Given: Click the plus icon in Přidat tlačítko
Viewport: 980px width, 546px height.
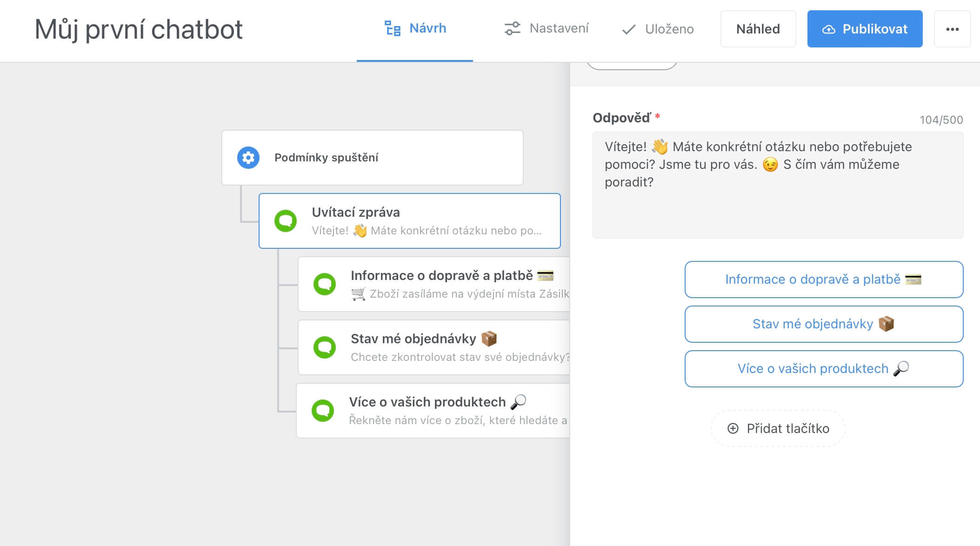Looking at the screenshot, I should click(733, 428).
